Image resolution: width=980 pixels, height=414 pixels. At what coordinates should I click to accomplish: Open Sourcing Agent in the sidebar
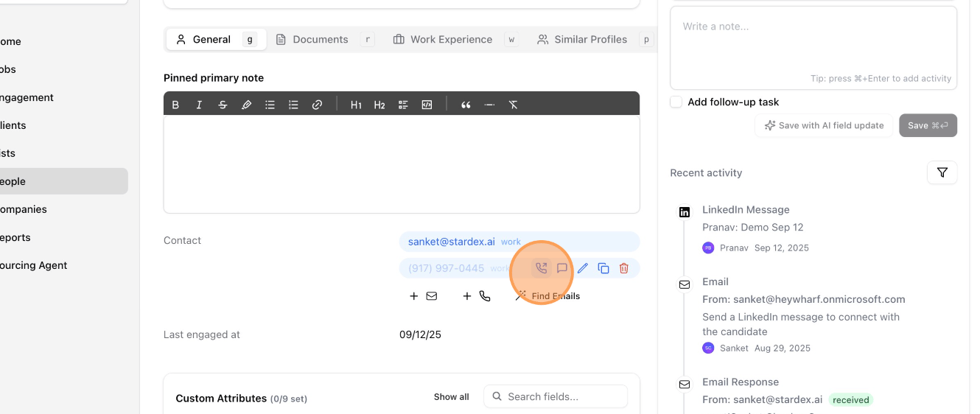(x=33, y=265)
